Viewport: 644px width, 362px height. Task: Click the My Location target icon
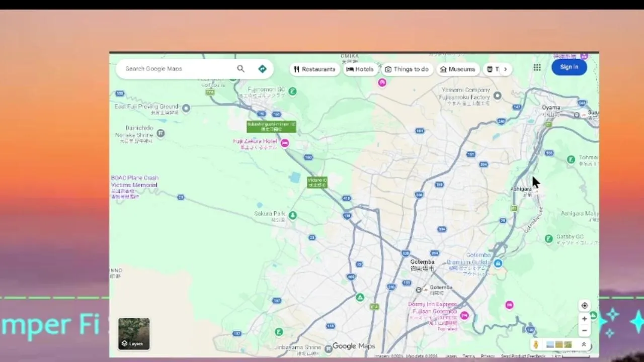point(584,306)
